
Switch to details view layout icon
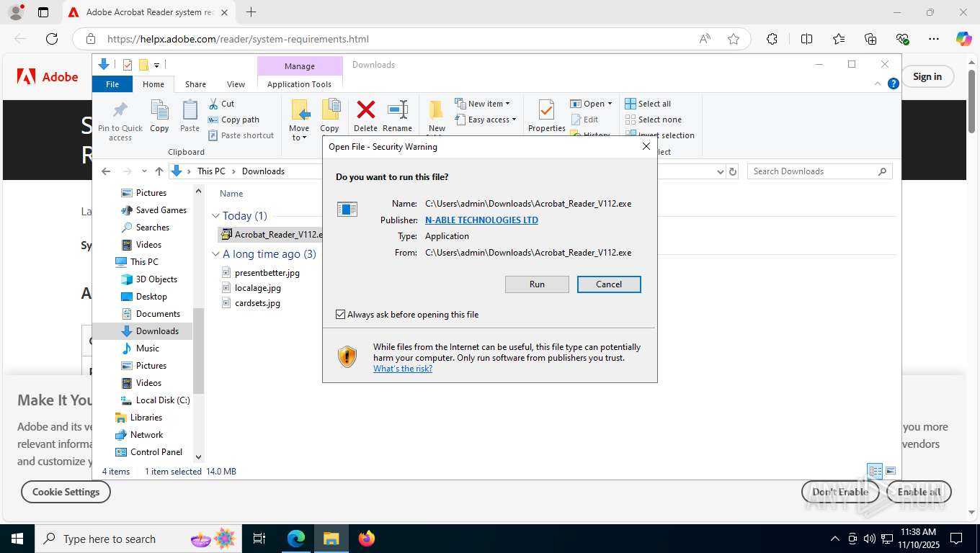[x=876, y=472]
